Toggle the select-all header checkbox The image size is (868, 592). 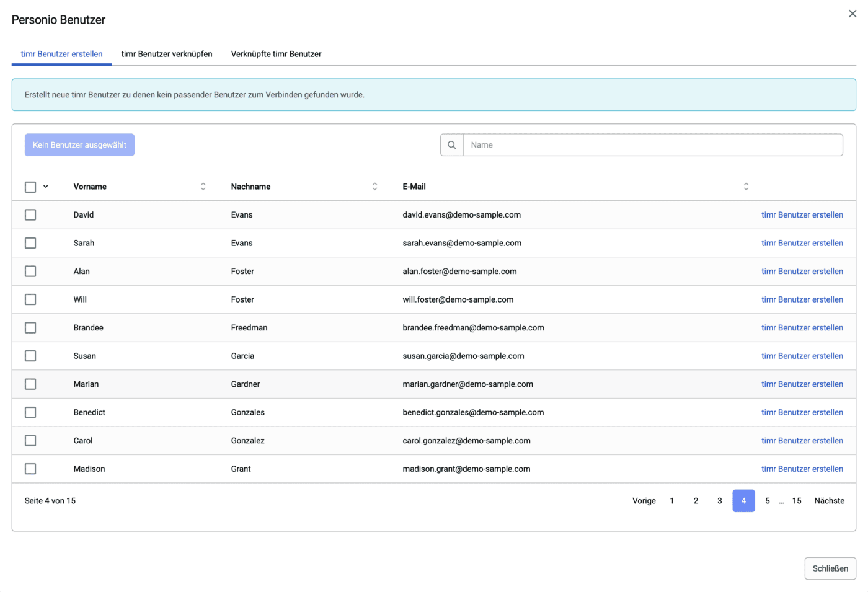(30, 187)
